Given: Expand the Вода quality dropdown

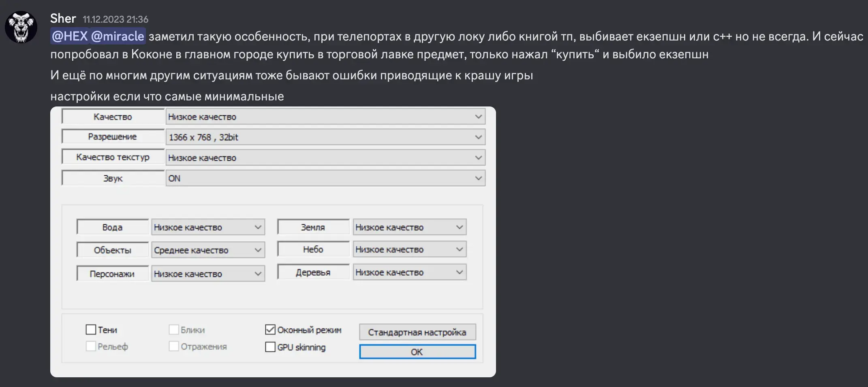Looking at the screenshot, I should (208, 227).
